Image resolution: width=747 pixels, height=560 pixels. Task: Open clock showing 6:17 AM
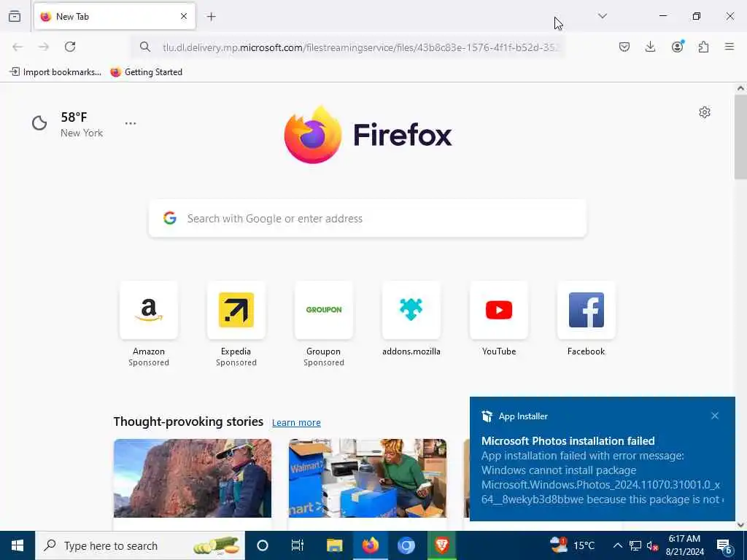684,545
